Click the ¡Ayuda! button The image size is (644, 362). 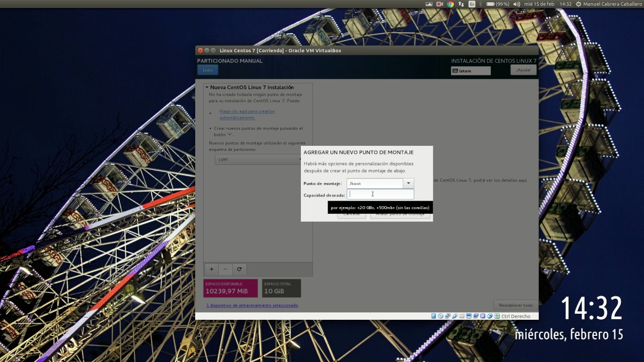[523, 70]
